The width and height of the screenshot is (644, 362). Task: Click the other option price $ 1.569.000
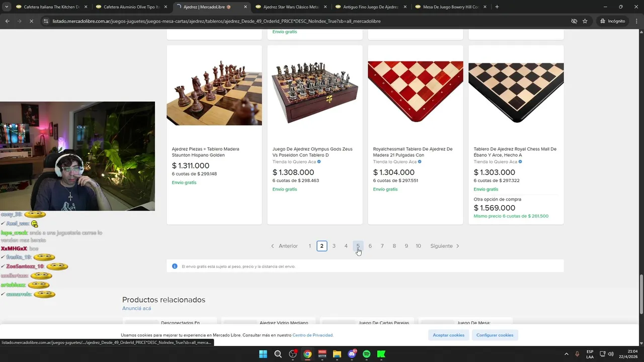(495, 208)
